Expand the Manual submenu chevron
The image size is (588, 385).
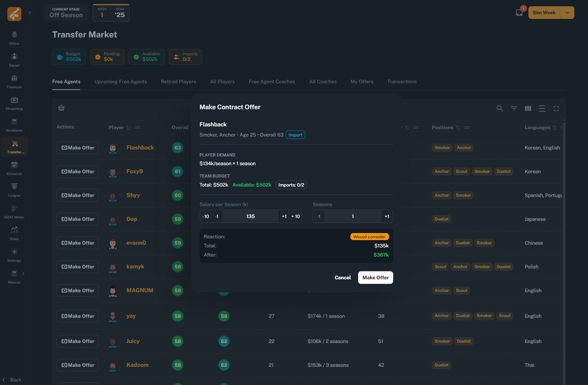point(23,273)
